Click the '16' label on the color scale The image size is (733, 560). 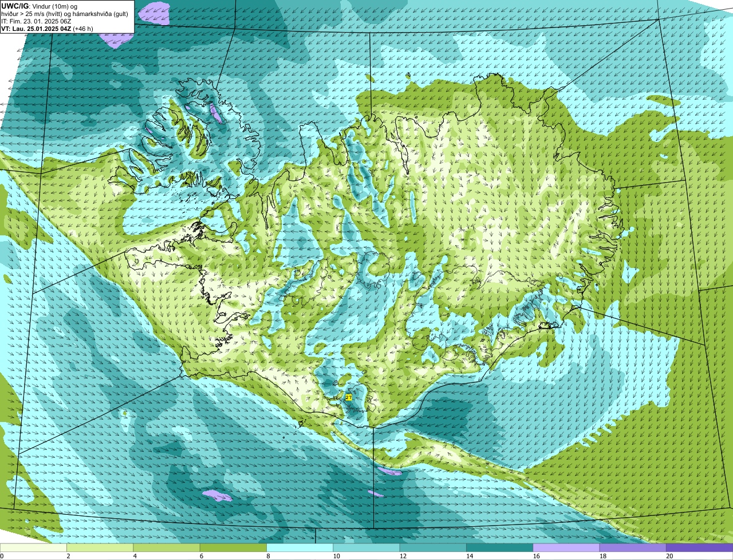(x=536, y=556)
